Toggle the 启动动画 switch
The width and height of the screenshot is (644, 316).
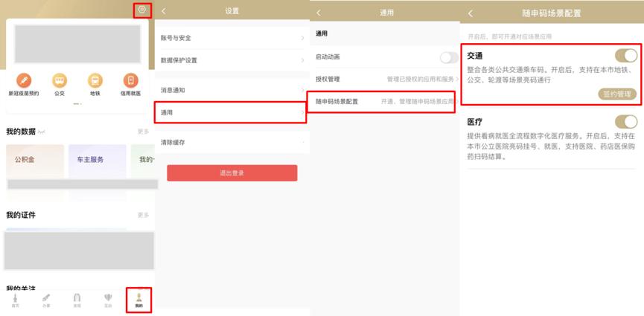449,58
